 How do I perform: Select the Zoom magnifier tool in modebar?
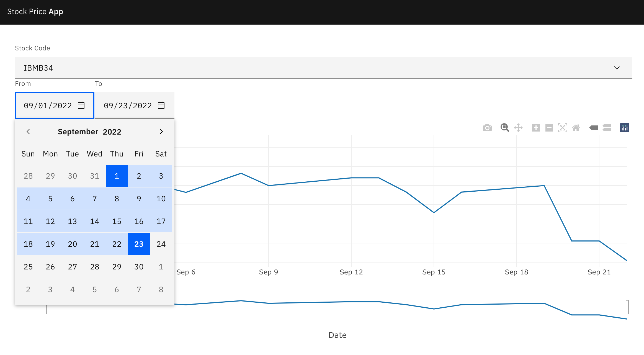pyautogui.click(x=505, y=128)
